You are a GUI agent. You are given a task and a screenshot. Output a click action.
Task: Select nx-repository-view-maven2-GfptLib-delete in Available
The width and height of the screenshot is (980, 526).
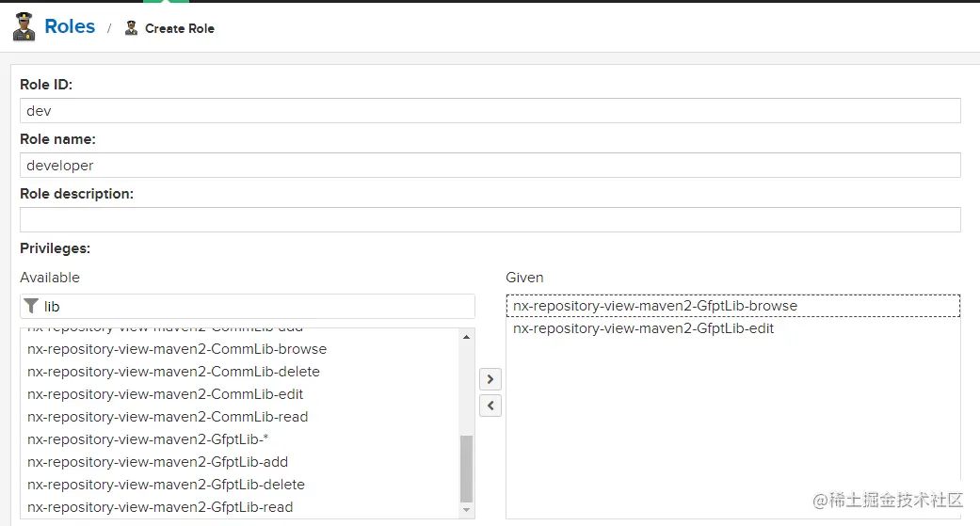tap(241, 485)
